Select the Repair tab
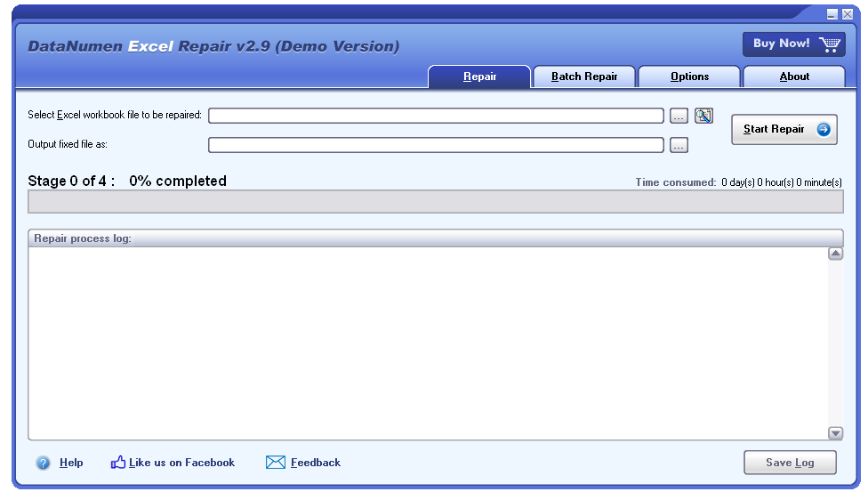 click(479, 77)
